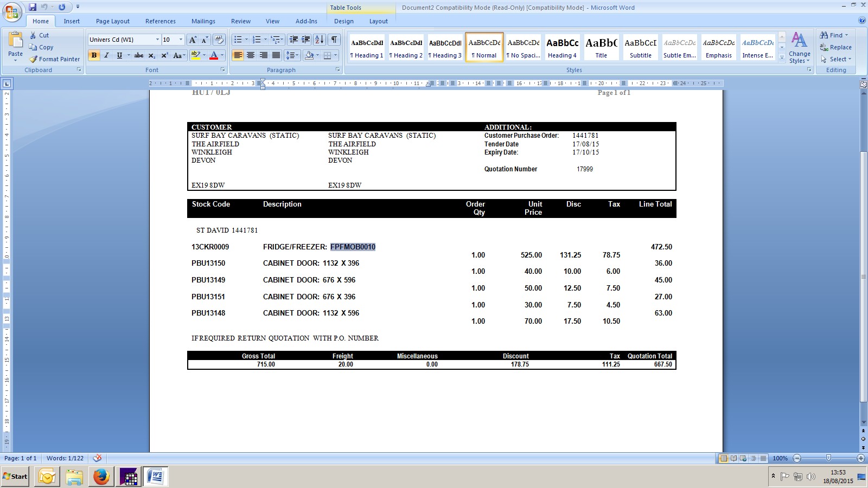Image resolution: width=868 pixels, height=488 pixels.
Task: Open the Table Tools Design tab
Action: (x=343, y=21)
